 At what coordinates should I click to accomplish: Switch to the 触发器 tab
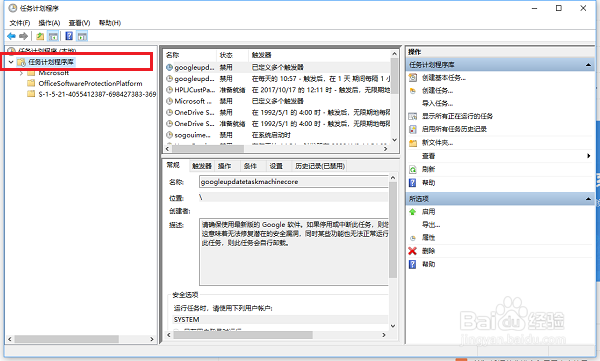[202, 166]
